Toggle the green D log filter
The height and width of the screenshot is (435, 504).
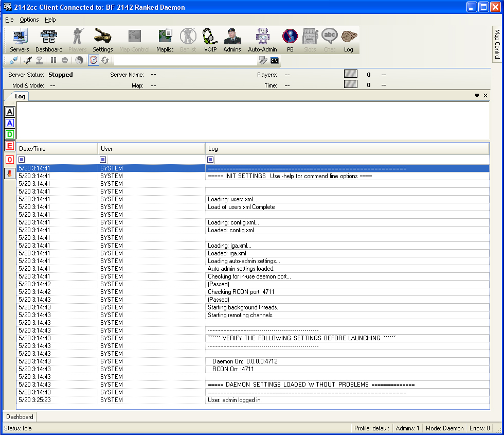click(10, 134)
